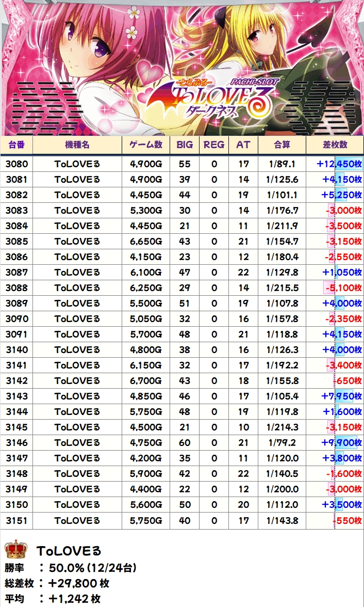Click the BIG column header
This screenshot has width=364, height=607.
pos(185,145)
